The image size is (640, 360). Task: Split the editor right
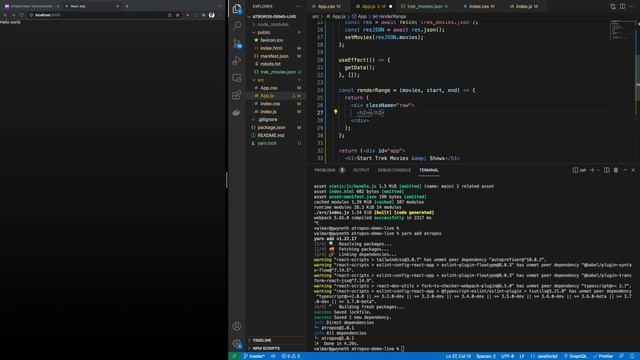pos(622,7)
